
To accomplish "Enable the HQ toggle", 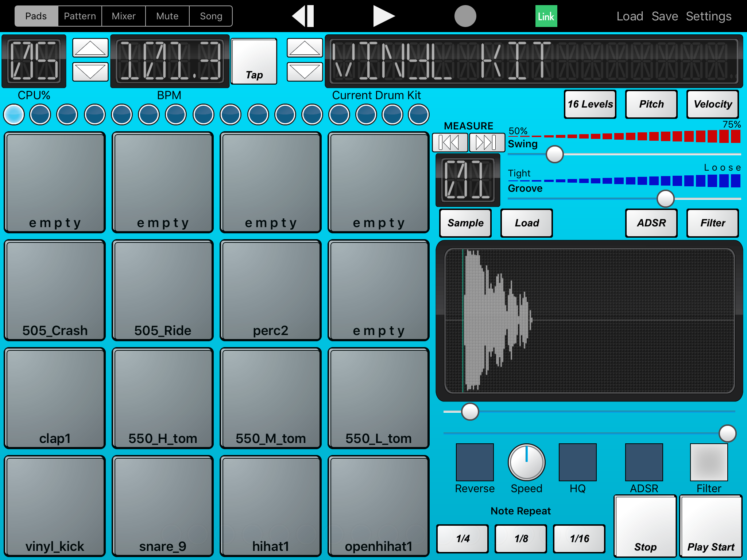I will click(577, 462).
